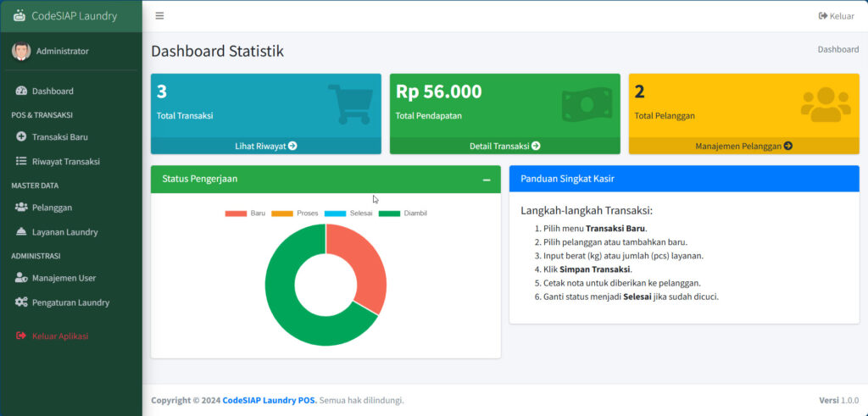Click the money bill icon on Total Pendapatan
Screen dimensions: 868x416
587,104
